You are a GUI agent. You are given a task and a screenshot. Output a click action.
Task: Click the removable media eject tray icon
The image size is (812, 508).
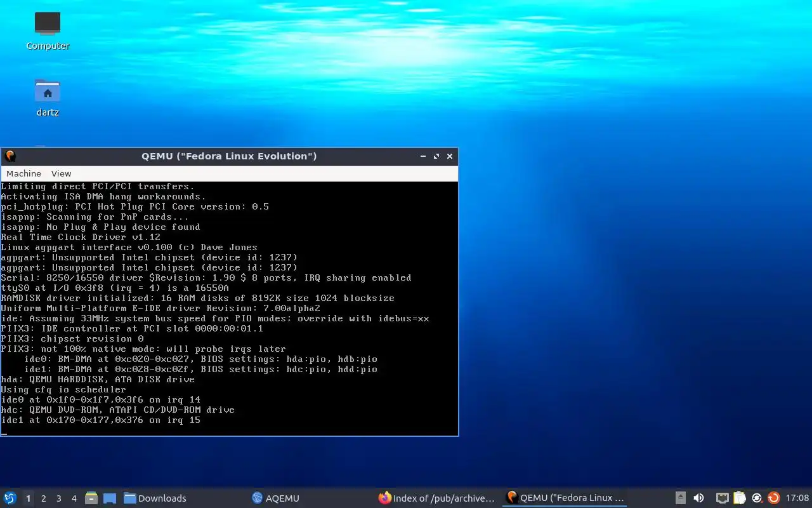click(x=680, y=498)
